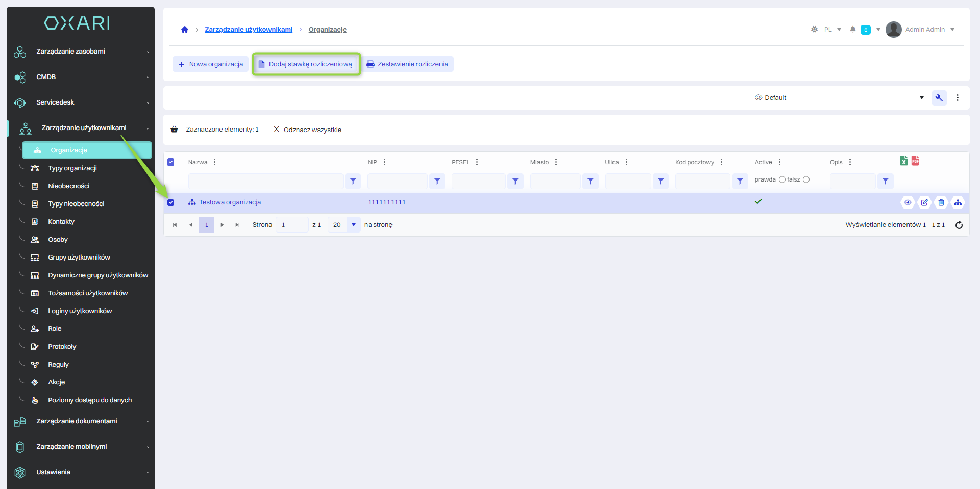Preview Testowa organizacja with eye icon
The width and height of the screenshot is (980, 489).
tap(908, 202)
